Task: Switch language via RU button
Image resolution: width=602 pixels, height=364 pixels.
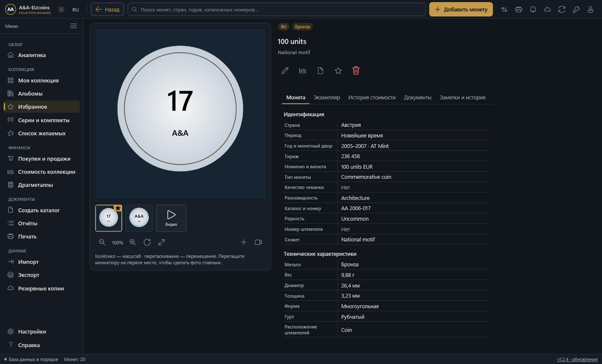Action: tap(76, 9)
